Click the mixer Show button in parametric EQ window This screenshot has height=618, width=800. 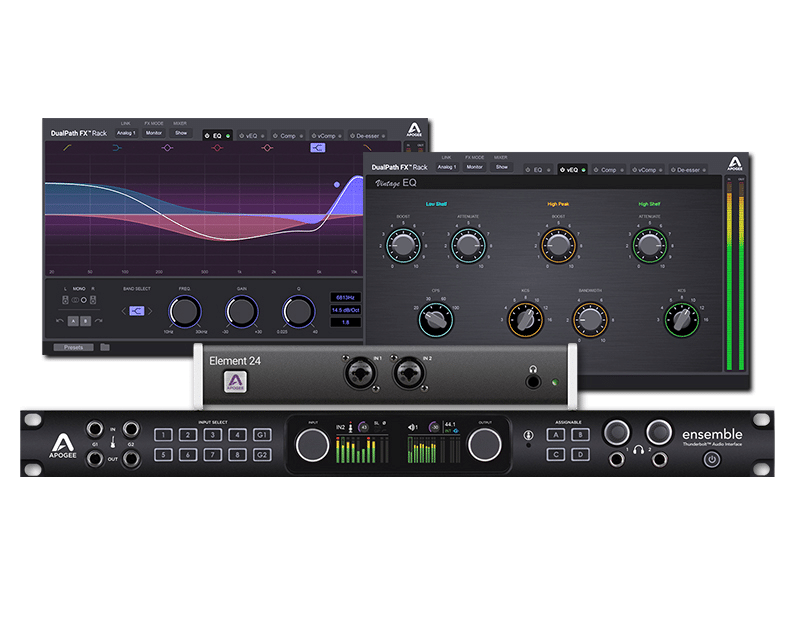point(181,133)
